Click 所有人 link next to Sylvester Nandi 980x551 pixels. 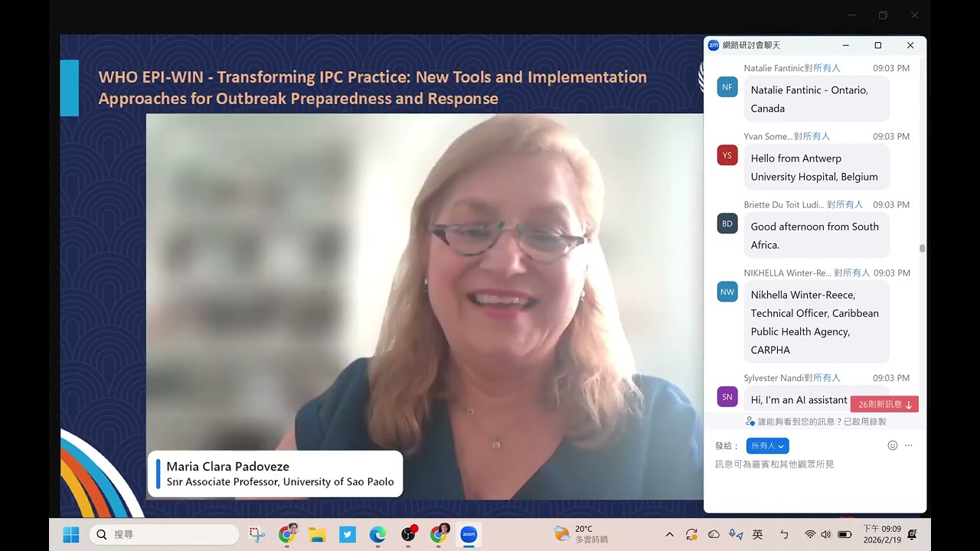pos(826,377)
